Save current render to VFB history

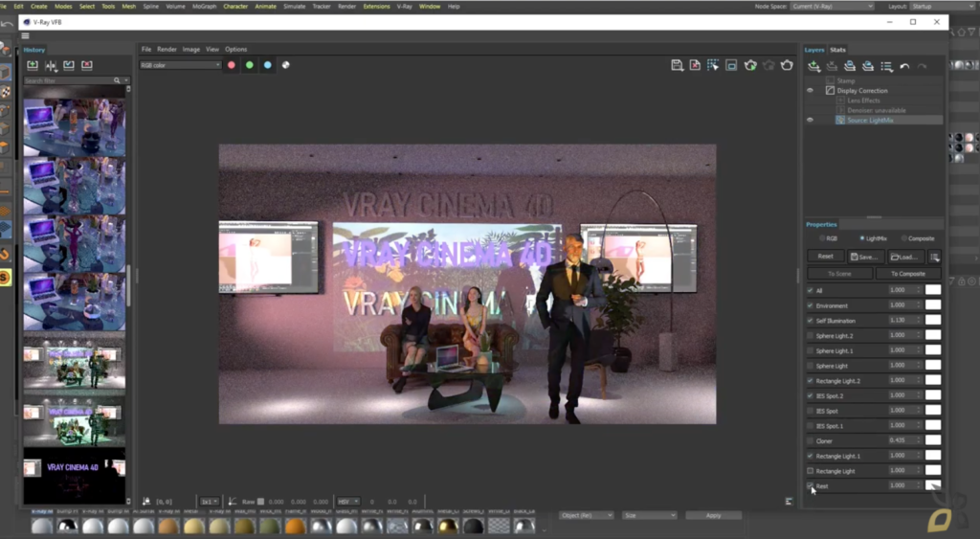click(x=33, y=65)
